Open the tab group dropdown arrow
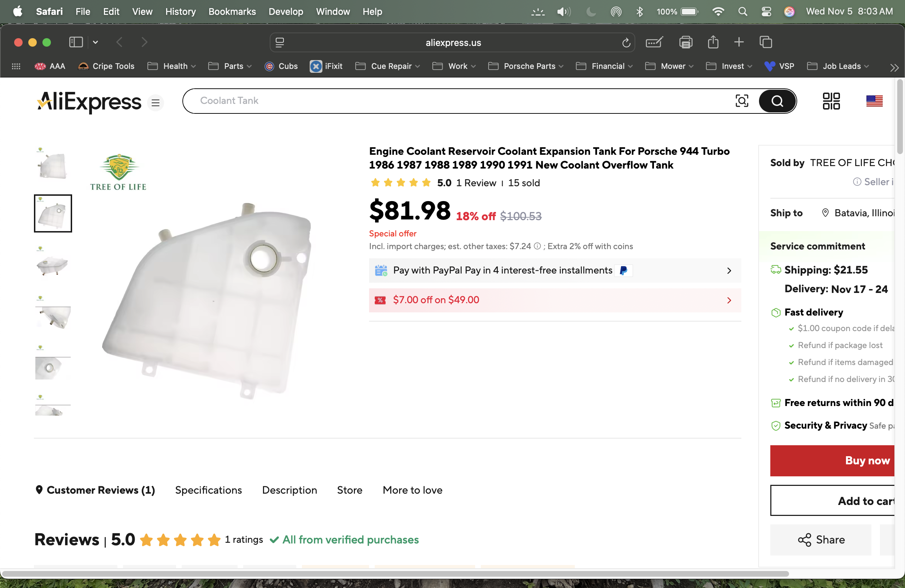The width and height of the screenshot is (905, 588). pyautogui.click(x=95, y=42)
